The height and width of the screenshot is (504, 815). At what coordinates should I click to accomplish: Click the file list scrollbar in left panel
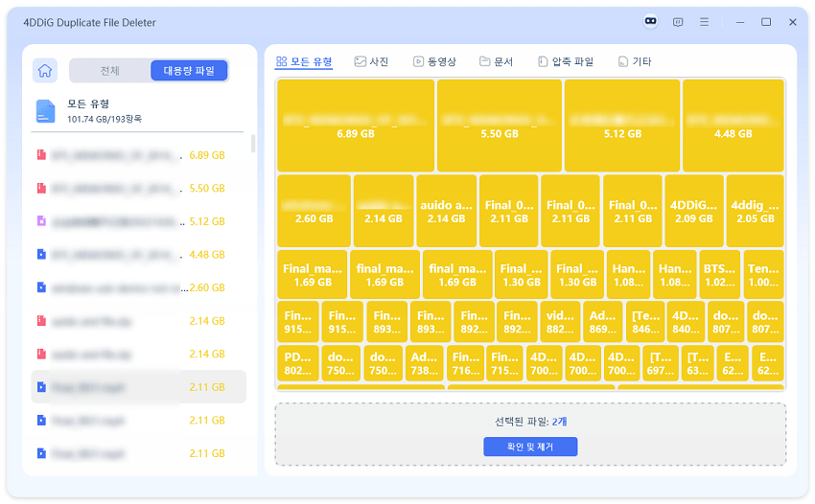(x=253, y=144)
